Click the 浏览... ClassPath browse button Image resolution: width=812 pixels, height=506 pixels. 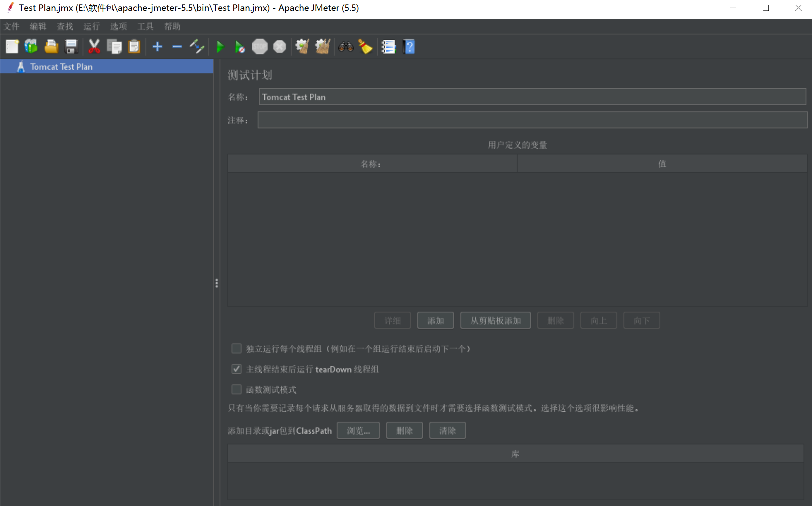point(358,431)
